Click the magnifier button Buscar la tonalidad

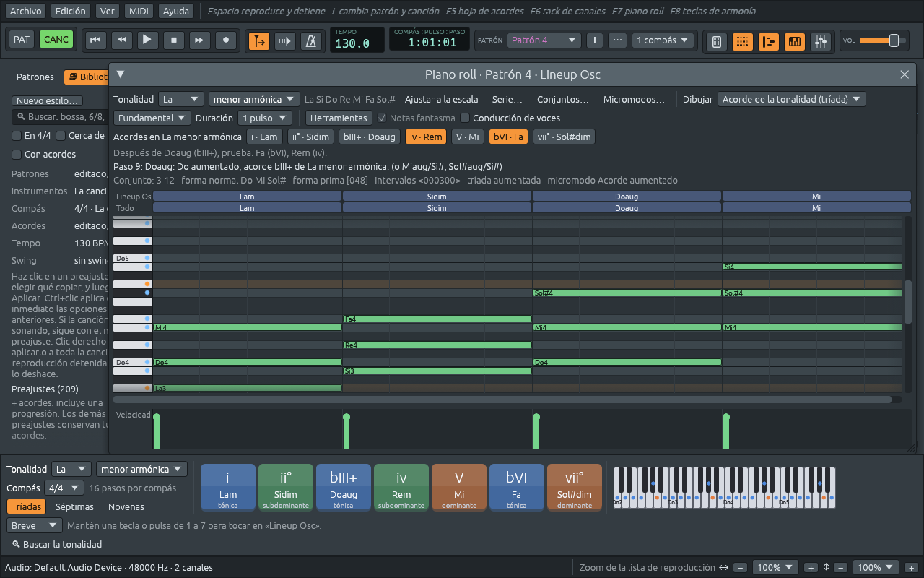57,544
